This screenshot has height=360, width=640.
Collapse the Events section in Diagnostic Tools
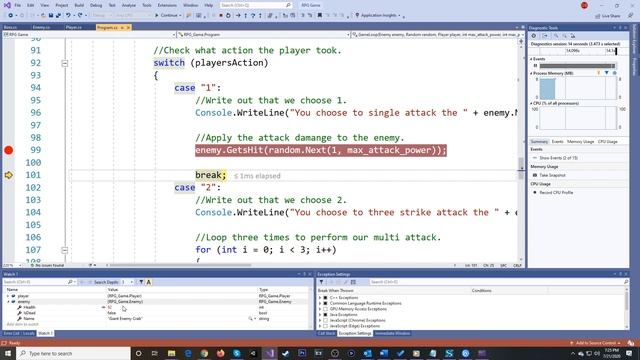tap(531, 59)
